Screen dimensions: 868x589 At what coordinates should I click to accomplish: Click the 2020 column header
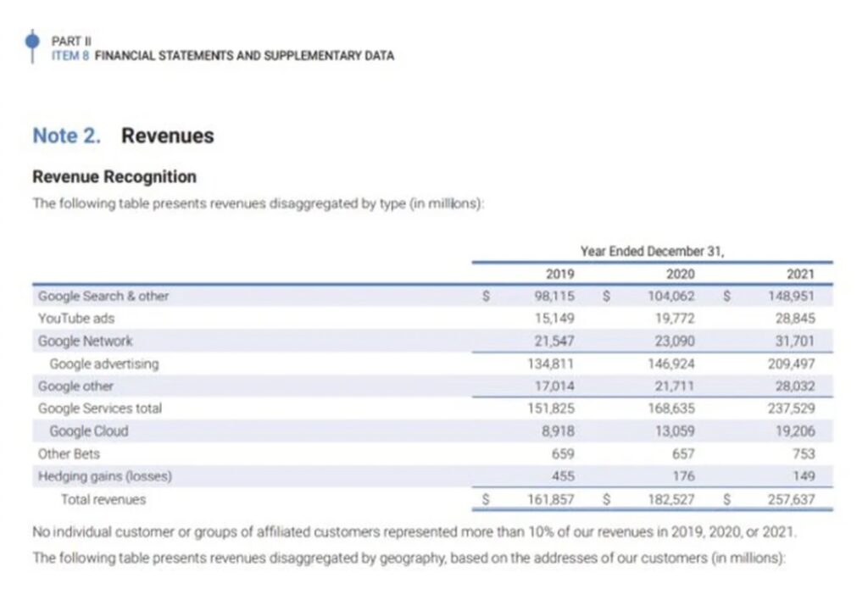(680, 274)
